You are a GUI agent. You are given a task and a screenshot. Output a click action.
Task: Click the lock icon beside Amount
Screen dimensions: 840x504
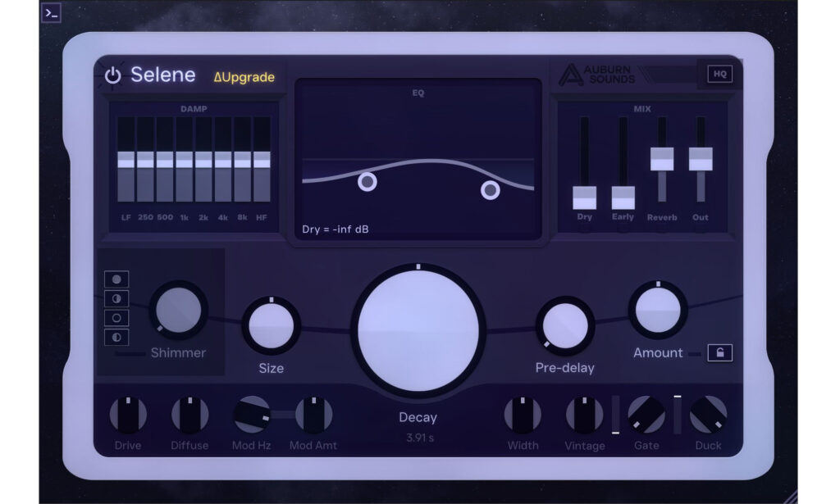722,352
